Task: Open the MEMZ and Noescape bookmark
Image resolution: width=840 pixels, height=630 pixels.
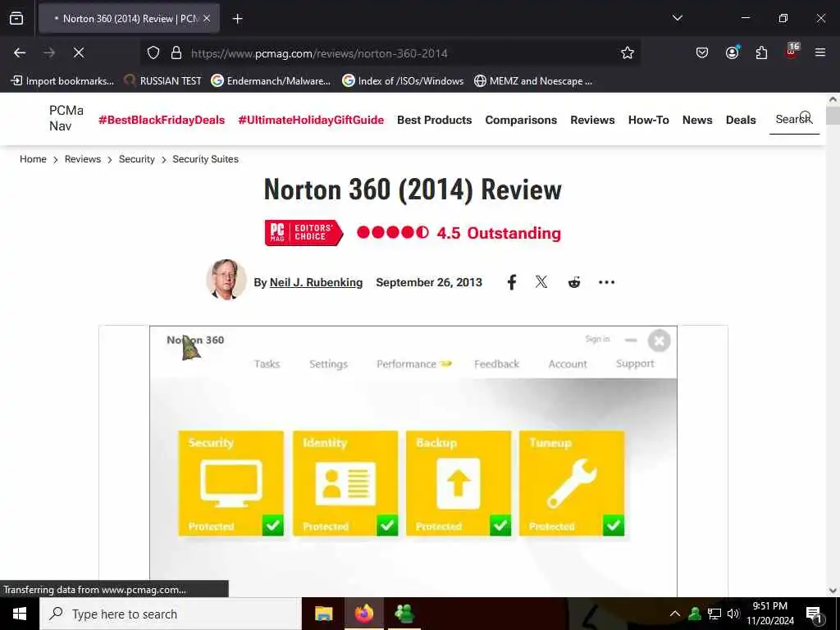Action: pos(533,81)
